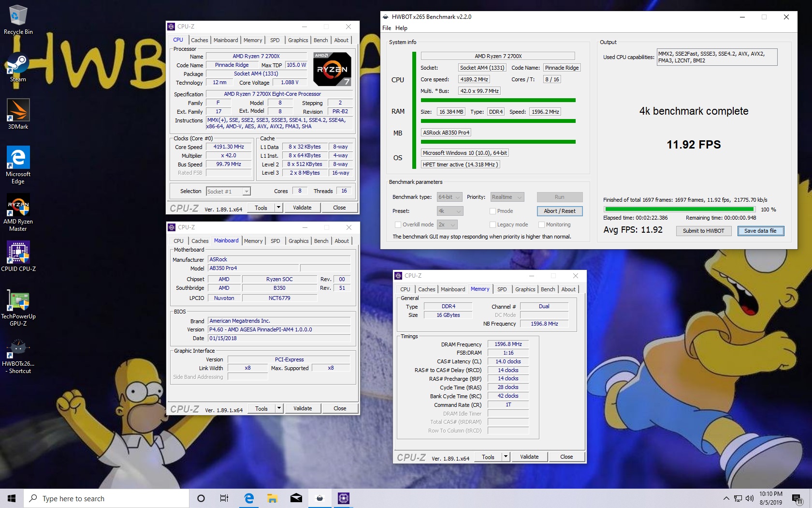The image size is (812, 508).
Task: Expand Tools arrow in the CPU tab CPU-Z window
Action: [278, 208]
